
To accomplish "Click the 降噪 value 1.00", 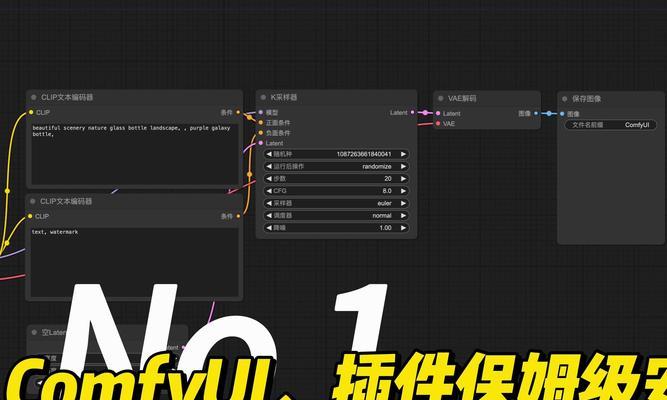I will [385, 228].
